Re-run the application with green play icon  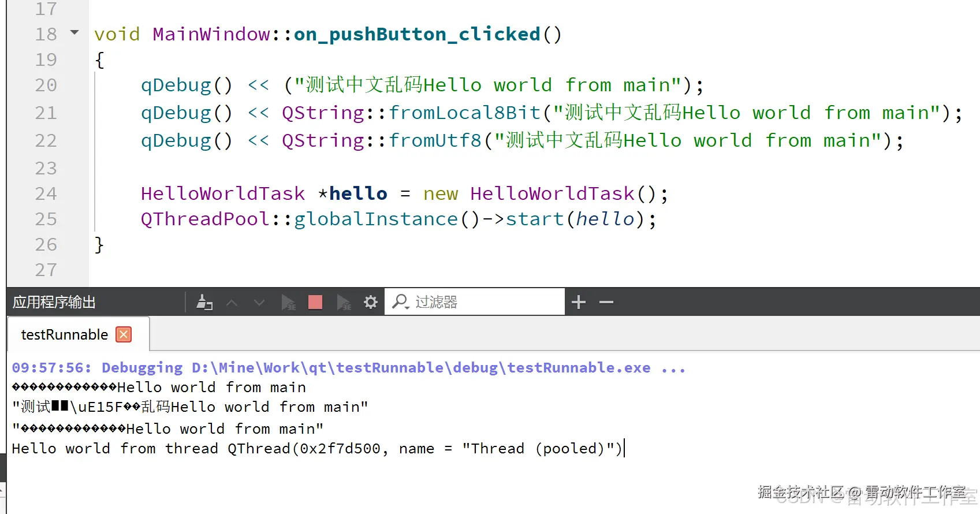click(288, 302)
